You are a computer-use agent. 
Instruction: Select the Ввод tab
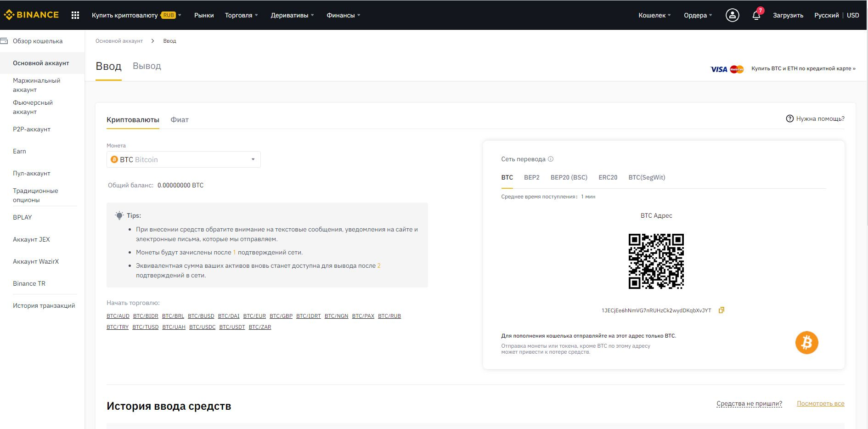coord(108,66)
